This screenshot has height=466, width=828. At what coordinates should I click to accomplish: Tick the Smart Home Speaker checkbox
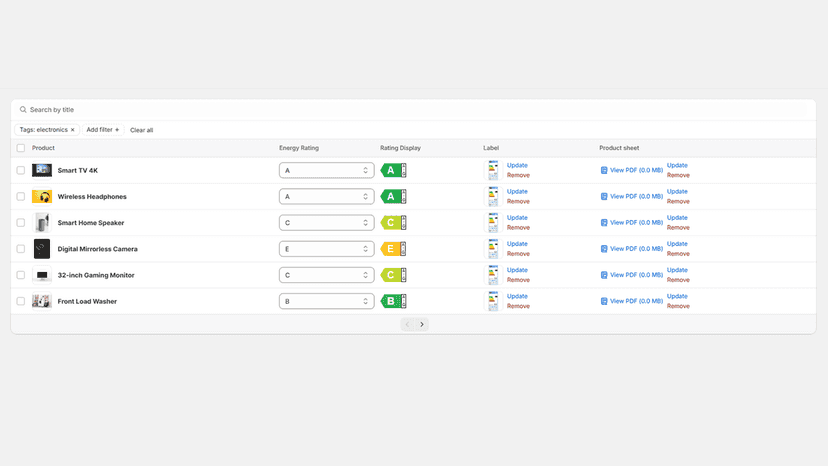[x=21, y=222]
